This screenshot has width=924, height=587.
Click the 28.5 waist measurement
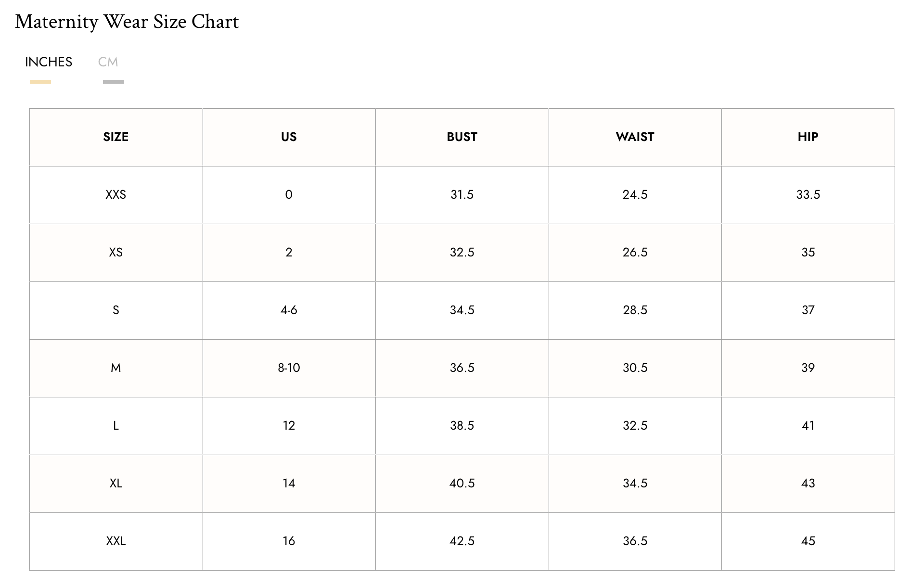635,310
